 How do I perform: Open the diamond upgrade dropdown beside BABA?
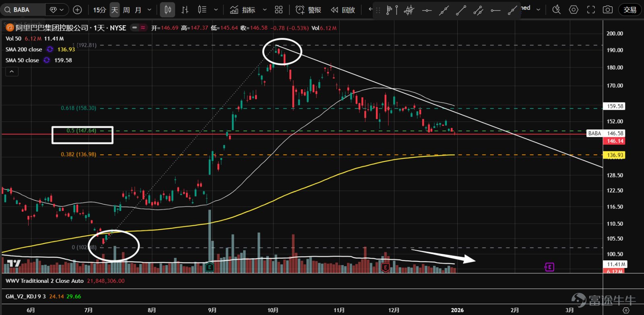coord(57,10)
